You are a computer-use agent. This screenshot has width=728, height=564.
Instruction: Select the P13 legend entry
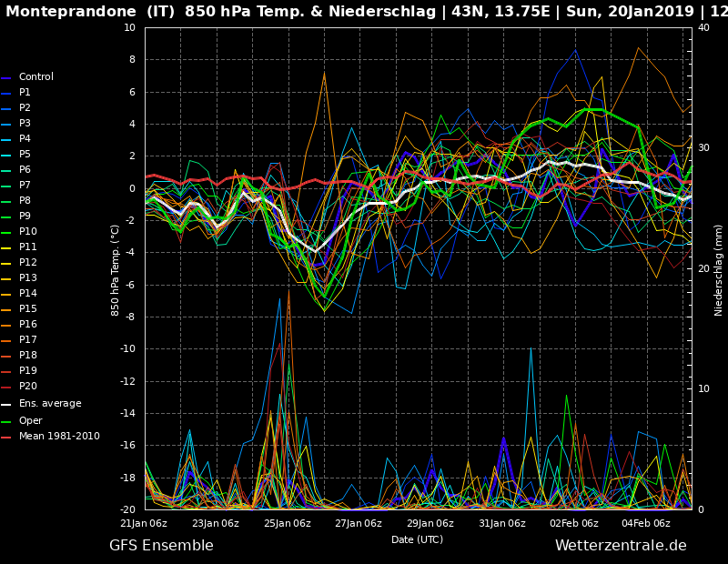pyautogui.click(x=27, y=278)
